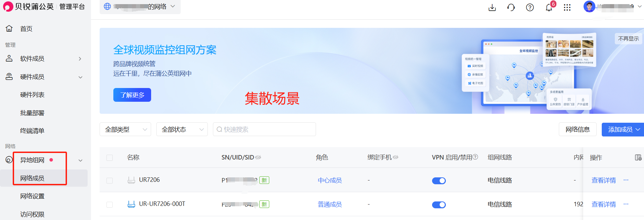Toggle 绑定手机 visibility eye icon
The height and width of the screenshot is (220, 644).
click(396, 157)
